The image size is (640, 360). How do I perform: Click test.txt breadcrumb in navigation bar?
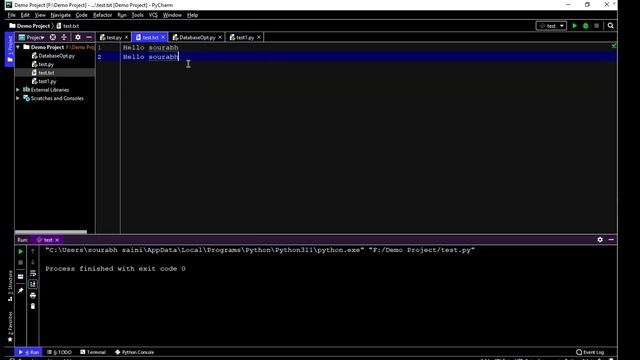click(x=67, y=26)
